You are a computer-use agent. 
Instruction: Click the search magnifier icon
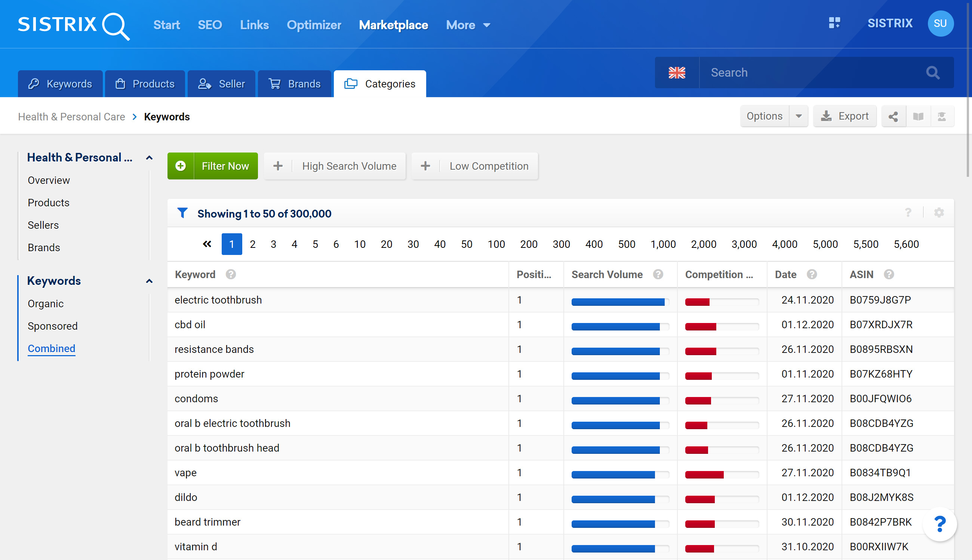[933, 73]
